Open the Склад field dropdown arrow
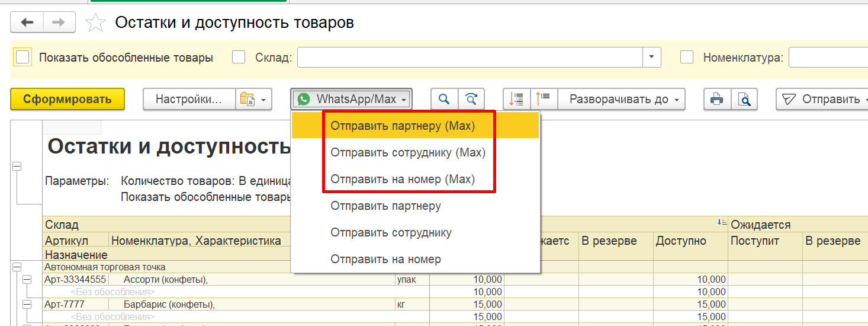Screen dimensions: 868x326 coord(652,57)
